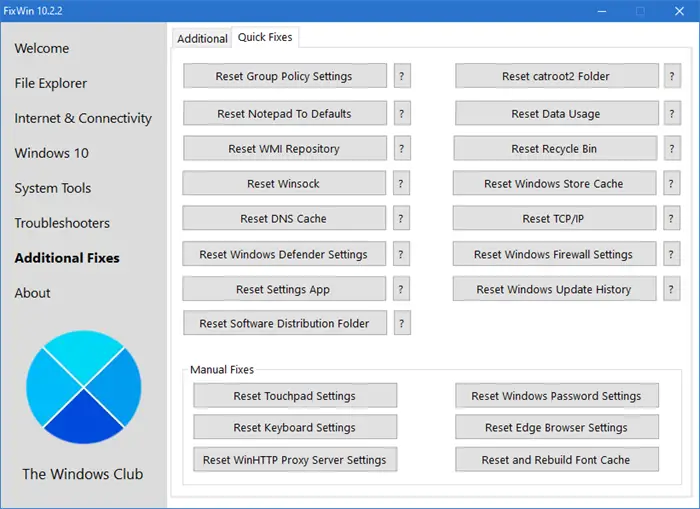Run Reset Winsock fix
This screenshot has height=509, width=700.
coord(284,183)
